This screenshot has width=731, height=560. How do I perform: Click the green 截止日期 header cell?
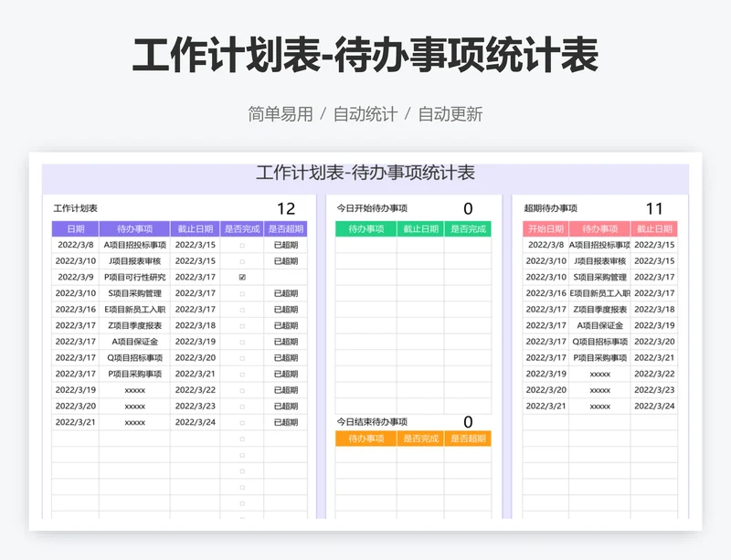point(420,229)
